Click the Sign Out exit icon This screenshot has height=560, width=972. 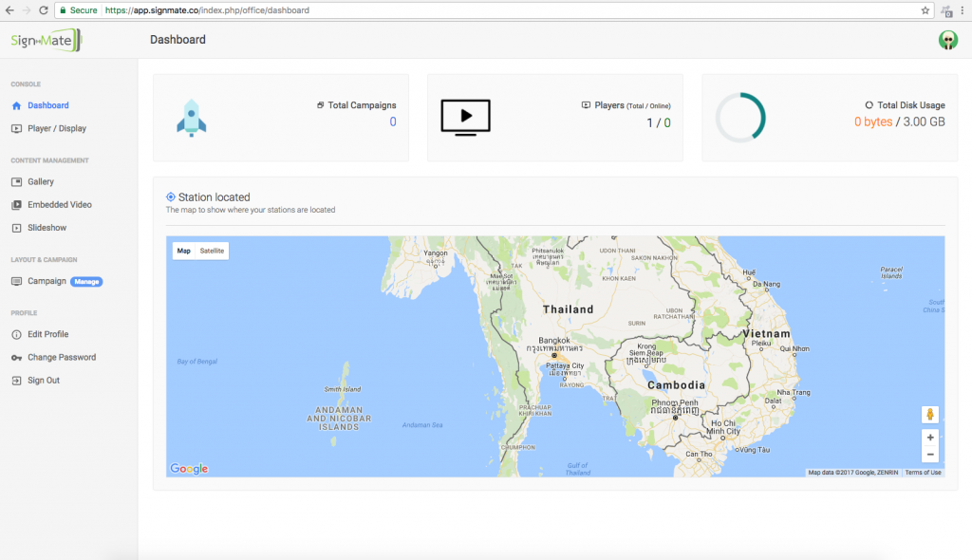17,381
